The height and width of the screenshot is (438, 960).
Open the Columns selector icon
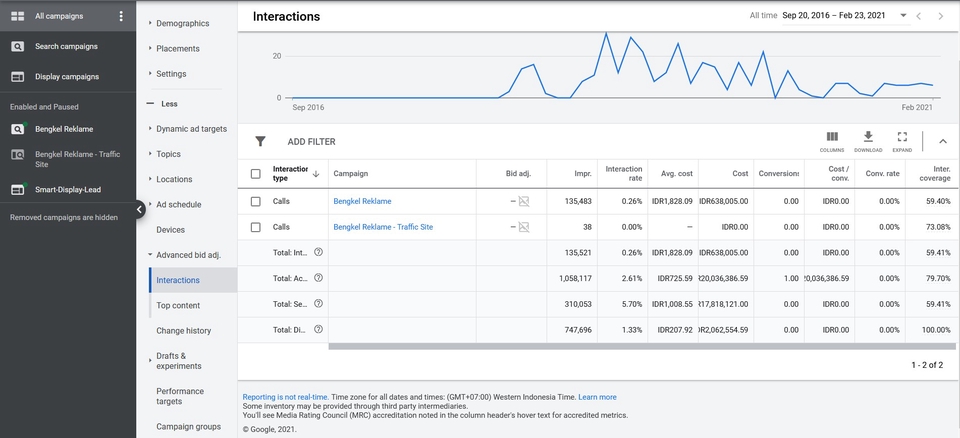(832, 137)
